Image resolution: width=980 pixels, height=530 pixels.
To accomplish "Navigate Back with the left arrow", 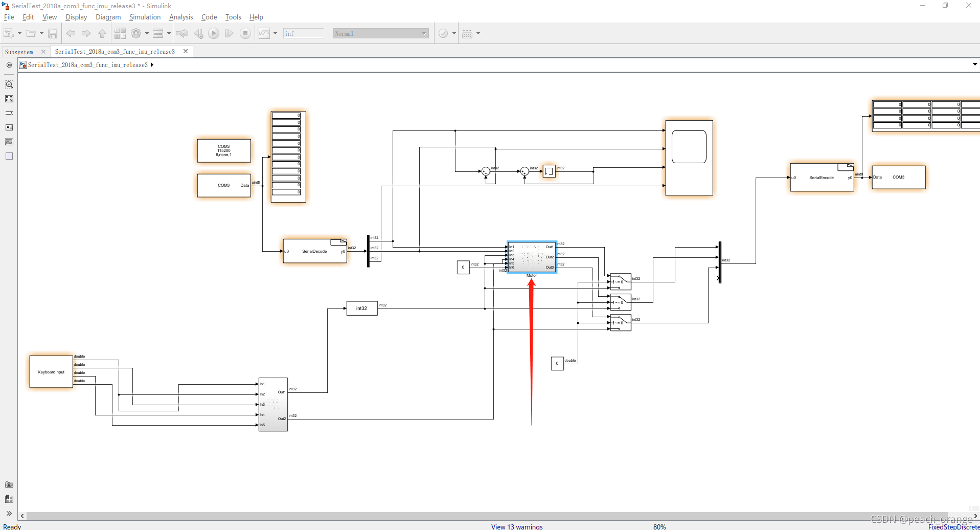I will pos(71,33).
